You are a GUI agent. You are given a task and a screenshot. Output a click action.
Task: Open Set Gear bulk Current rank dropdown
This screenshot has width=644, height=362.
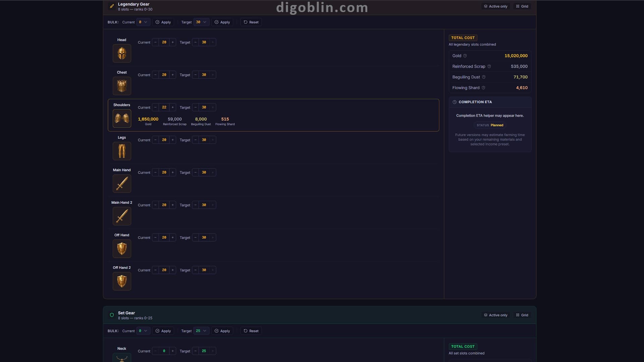143,331
